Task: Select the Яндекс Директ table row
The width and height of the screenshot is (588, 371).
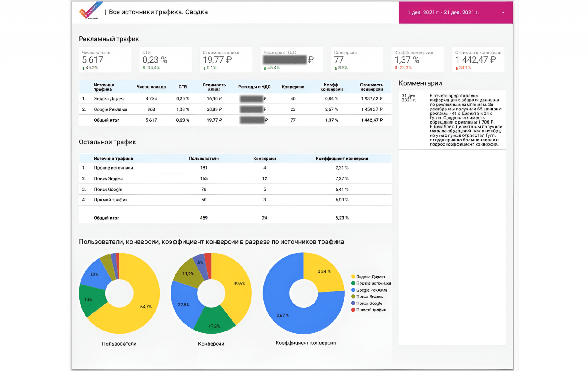Action: pyautogui.click(x=109, y=99)
